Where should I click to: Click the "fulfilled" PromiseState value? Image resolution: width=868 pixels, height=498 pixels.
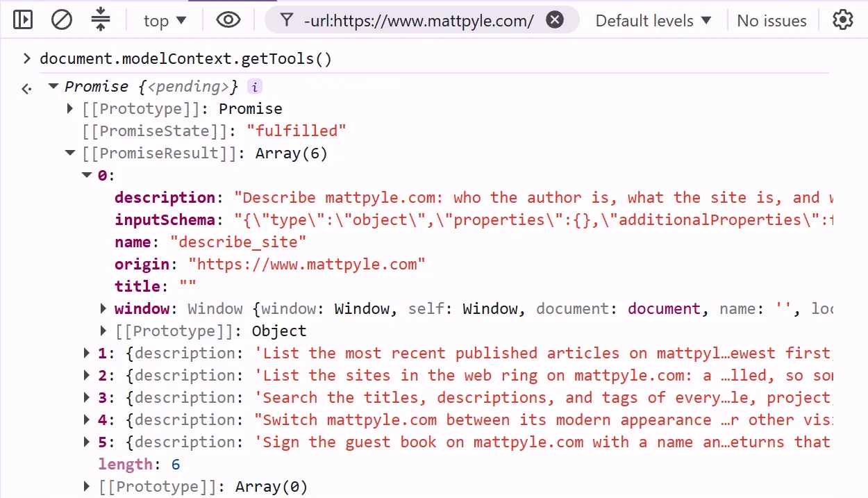click(x=297, y=131)
